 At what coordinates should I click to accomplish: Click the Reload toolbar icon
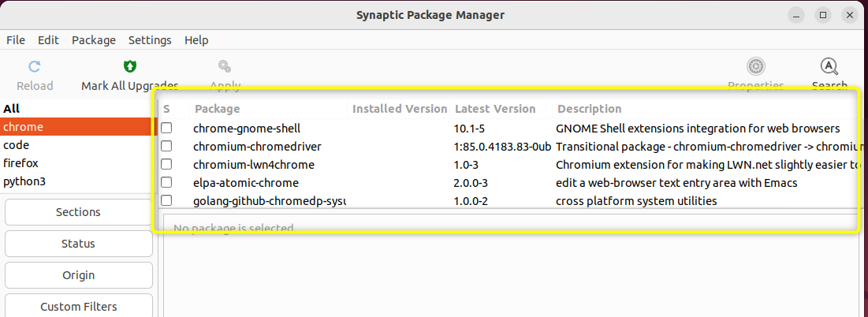click(x=35, y=67)
